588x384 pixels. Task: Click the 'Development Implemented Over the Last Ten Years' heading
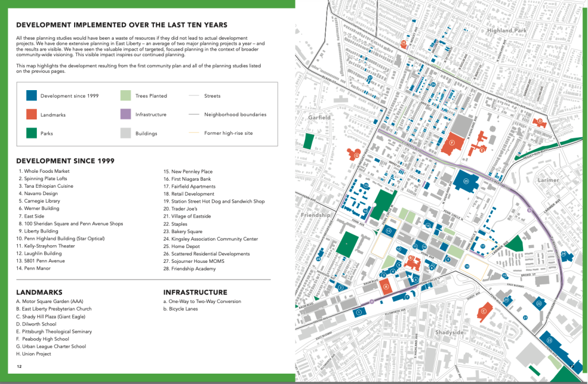coord(122,25)
